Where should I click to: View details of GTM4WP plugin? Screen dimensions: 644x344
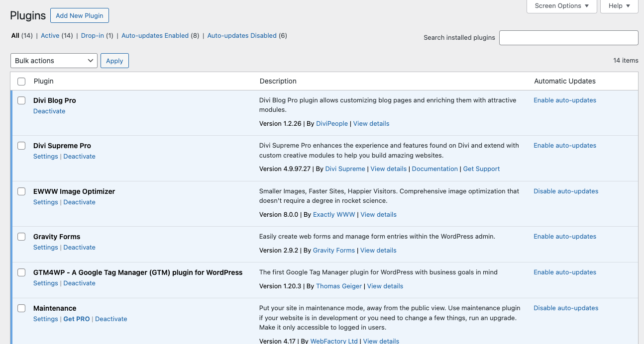coord(385,286)
